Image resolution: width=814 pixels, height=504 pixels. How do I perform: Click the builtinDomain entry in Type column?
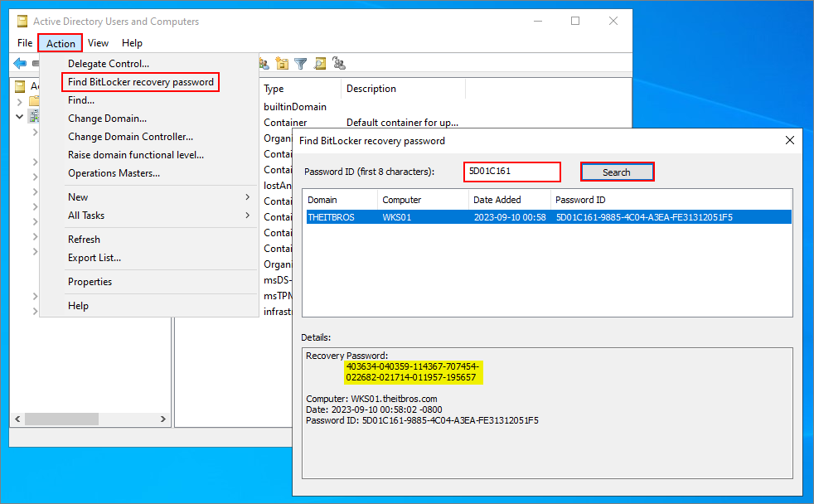point(295,107)
